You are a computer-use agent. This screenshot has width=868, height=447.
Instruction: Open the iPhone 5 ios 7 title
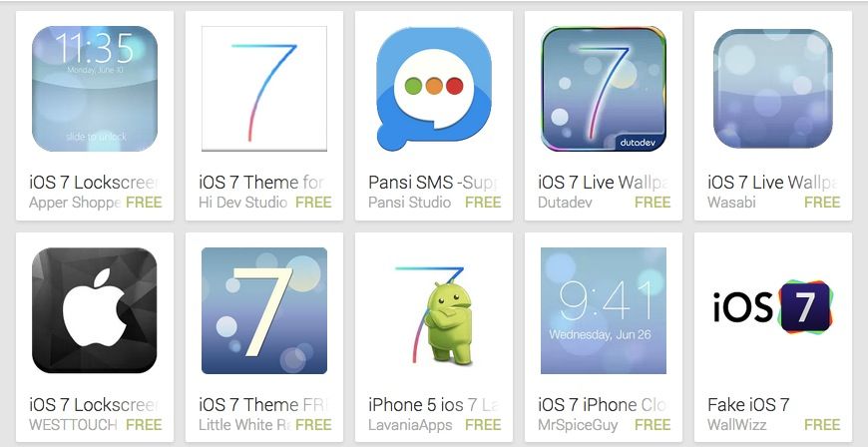point(433,405)
